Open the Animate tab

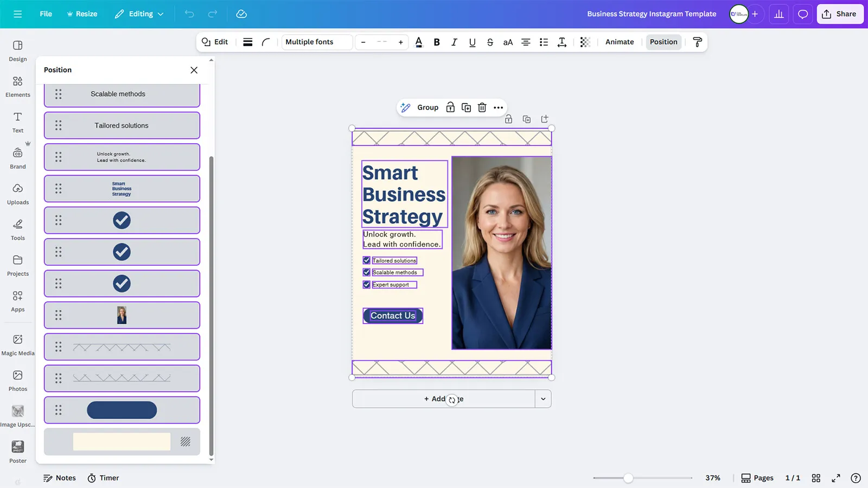pyautogui.click(x=620, y=42)
